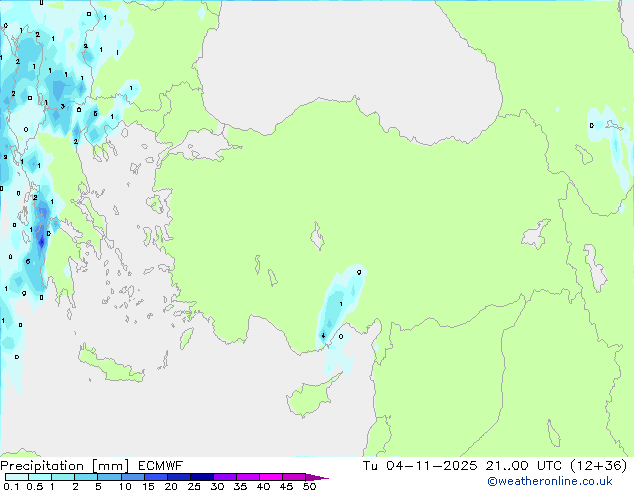This screenshot has height=490, width=634.
Task: Click the '45' legend scale value
Action: pyautogui.click(x=286, y=486)
